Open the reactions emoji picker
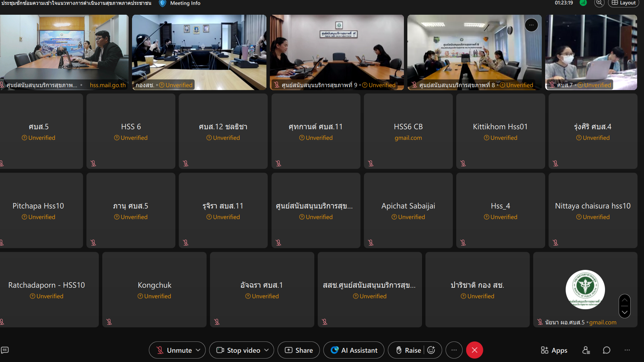The image size is (644, 362). (x=431, y=350)
